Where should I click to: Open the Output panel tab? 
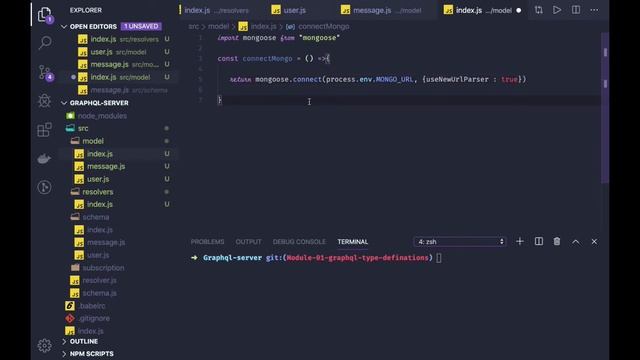click(248, 242)
